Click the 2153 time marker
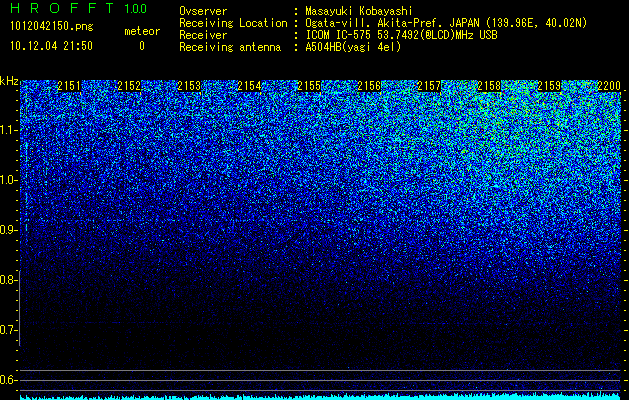 point(189,86)
